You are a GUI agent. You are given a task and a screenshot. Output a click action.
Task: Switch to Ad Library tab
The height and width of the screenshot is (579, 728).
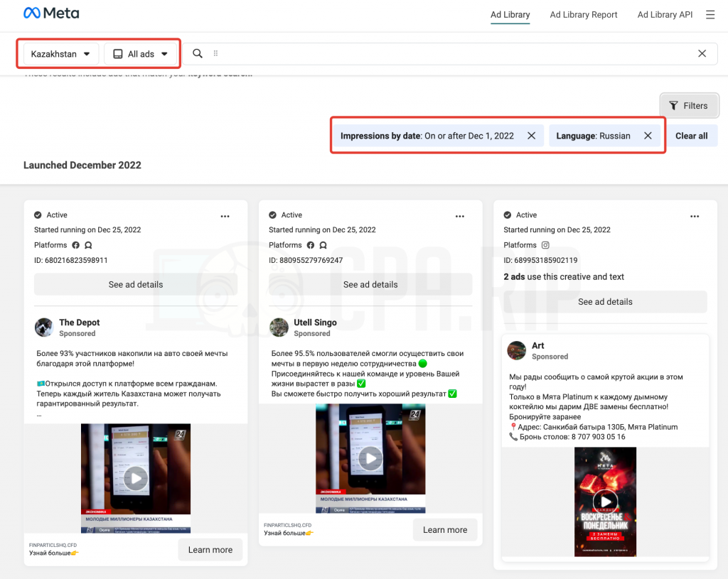(510, 15)
